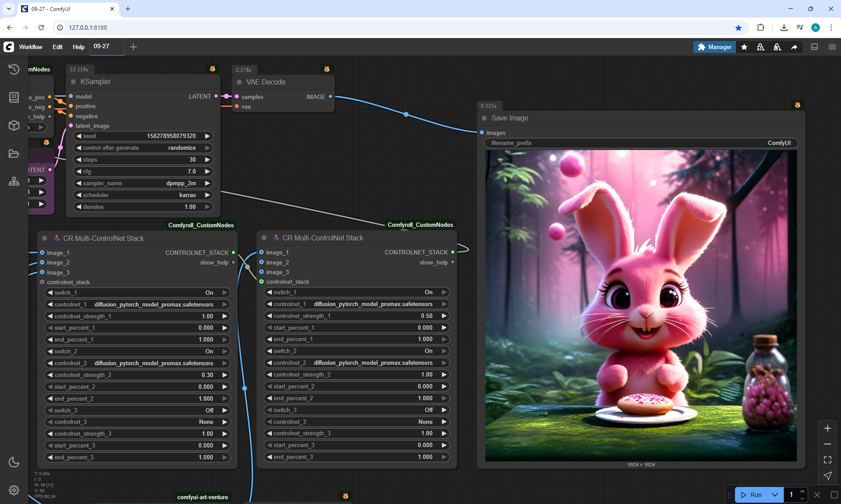The width and height of the screenshot is (841, 504).
Task: Open the node library sidebar icon
Action: point(14,97)
